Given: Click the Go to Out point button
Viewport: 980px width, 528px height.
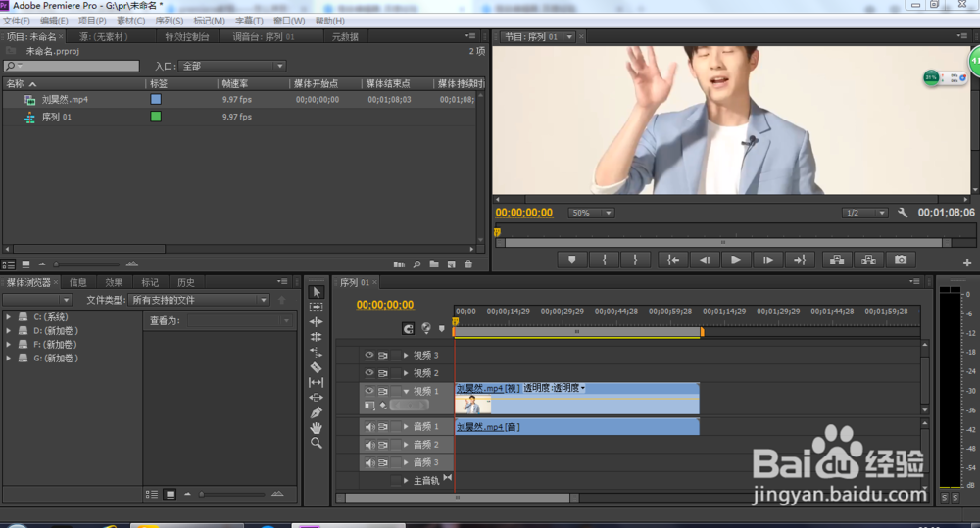Looking at the screenshot, I should [800, 260].
